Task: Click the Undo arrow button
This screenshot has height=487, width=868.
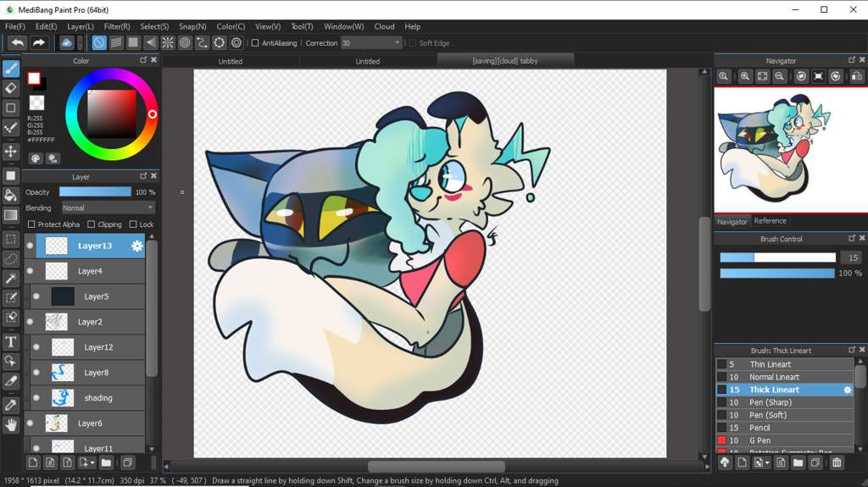Action: pyautogui.click(x=18, y=42)
